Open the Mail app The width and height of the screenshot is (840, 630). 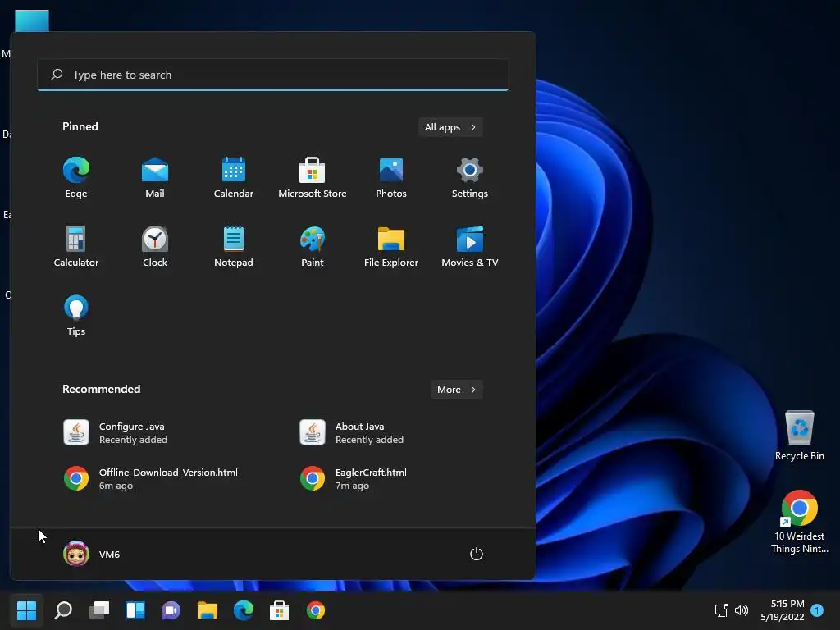pyautogui.click(x=155, y=178)
